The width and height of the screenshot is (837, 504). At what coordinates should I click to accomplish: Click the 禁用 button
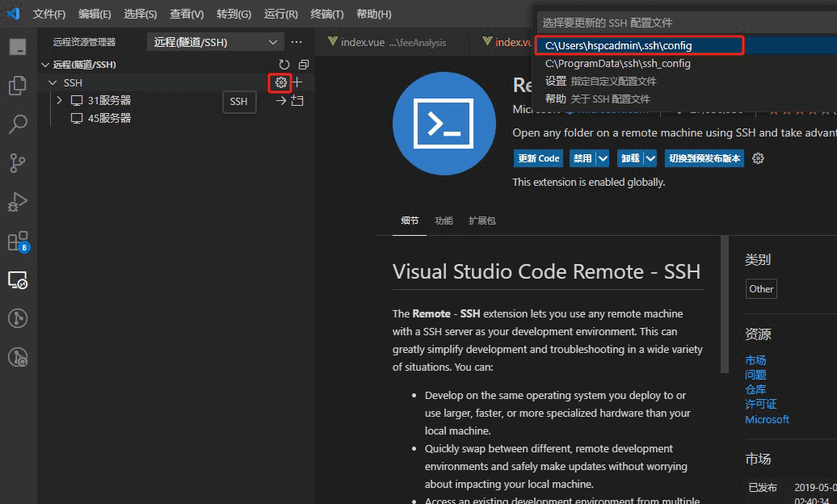[583, 158]
